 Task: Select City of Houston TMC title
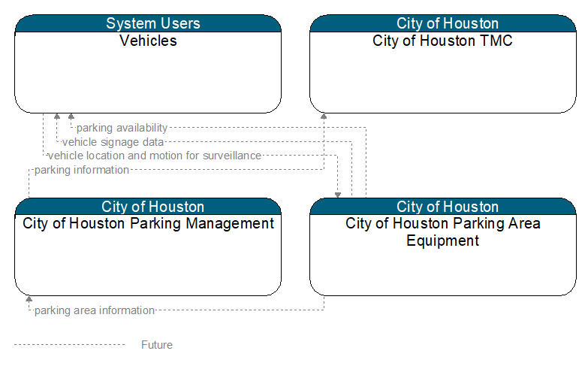(442, 41)
